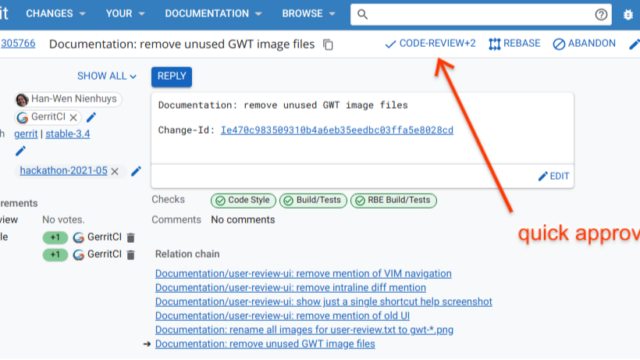640x360 pixels.
Task: Click second +1 vote label
Action: [55, 255]
